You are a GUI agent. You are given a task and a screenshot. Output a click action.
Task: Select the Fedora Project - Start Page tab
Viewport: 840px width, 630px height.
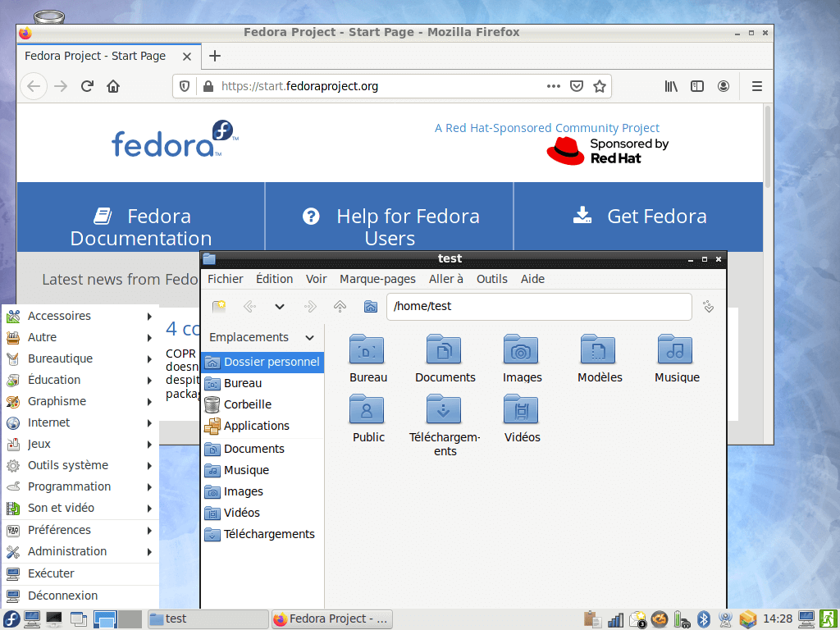109,57
